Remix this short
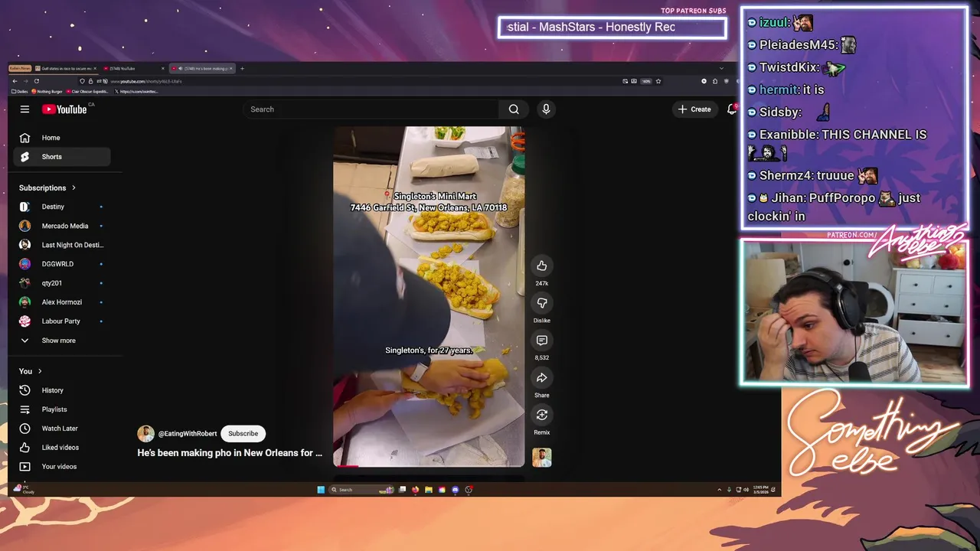Viewport: 980px width, 551px height. [541, 415]
